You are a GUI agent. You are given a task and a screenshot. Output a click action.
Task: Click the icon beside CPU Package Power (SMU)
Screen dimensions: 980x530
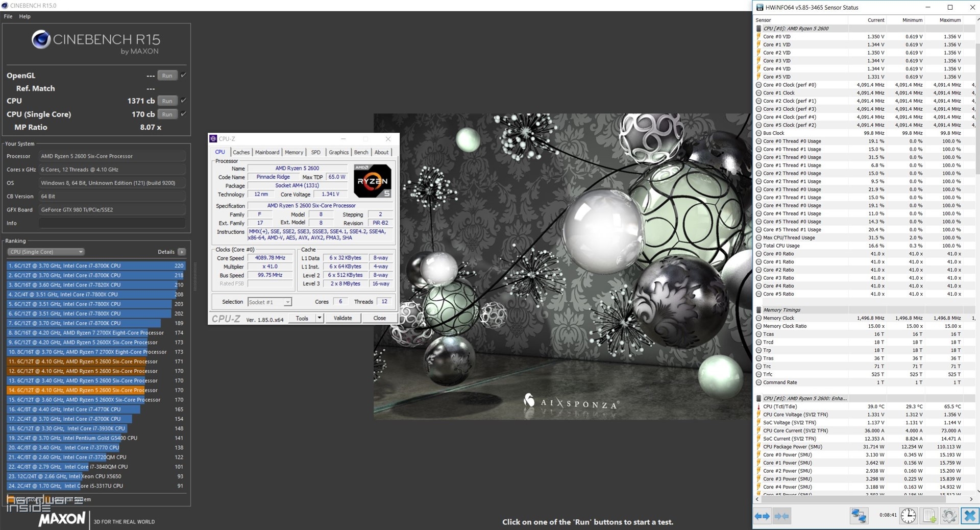pyautogui.click(x=758, y=447)
